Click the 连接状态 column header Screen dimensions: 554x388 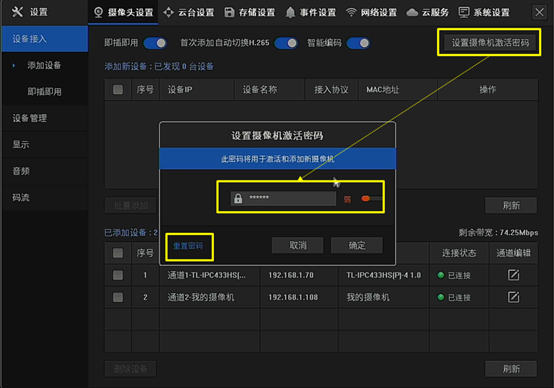(x=459, y=253)
